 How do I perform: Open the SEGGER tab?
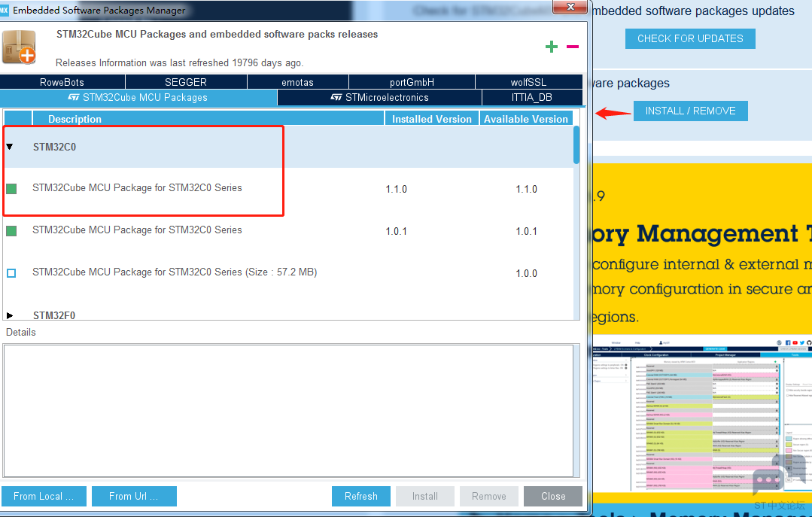(x=186, y=82)
